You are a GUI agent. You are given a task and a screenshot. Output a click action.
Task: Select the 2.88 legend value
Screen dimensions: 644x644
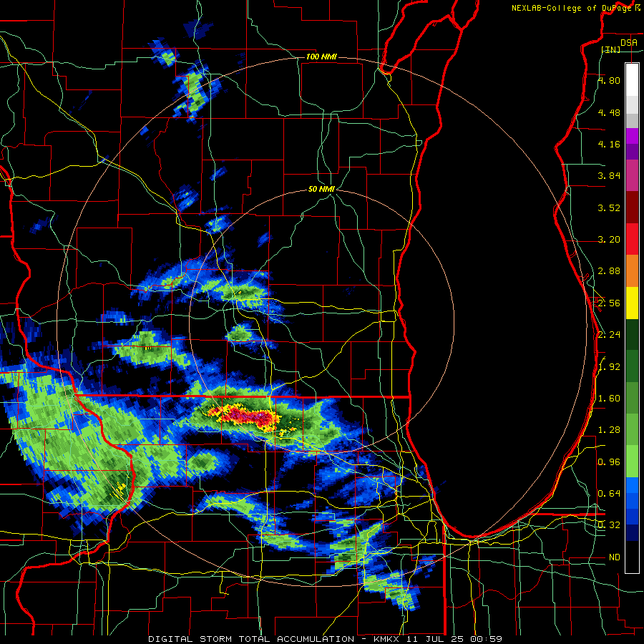[x=609, y=271]
